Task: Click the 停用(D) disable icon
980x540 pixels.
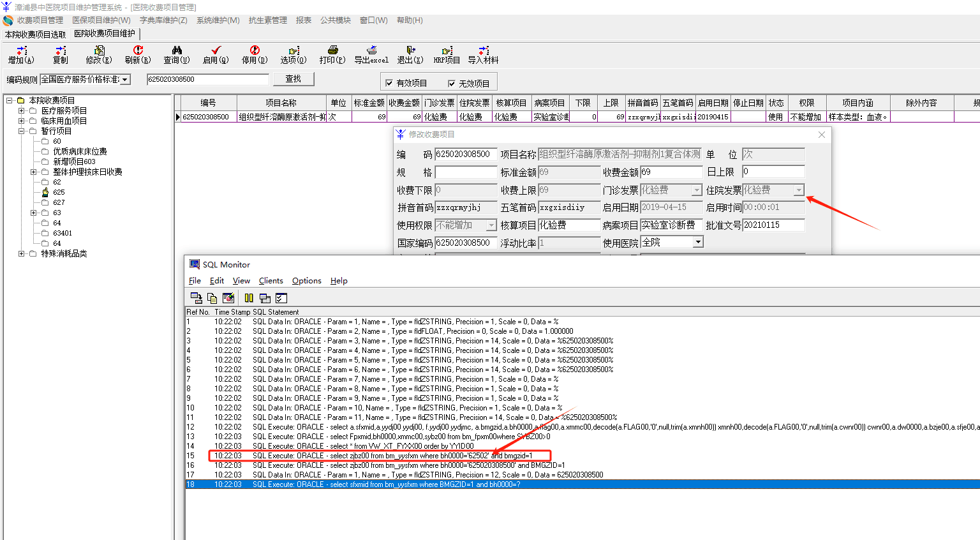Action: (255, 50)
